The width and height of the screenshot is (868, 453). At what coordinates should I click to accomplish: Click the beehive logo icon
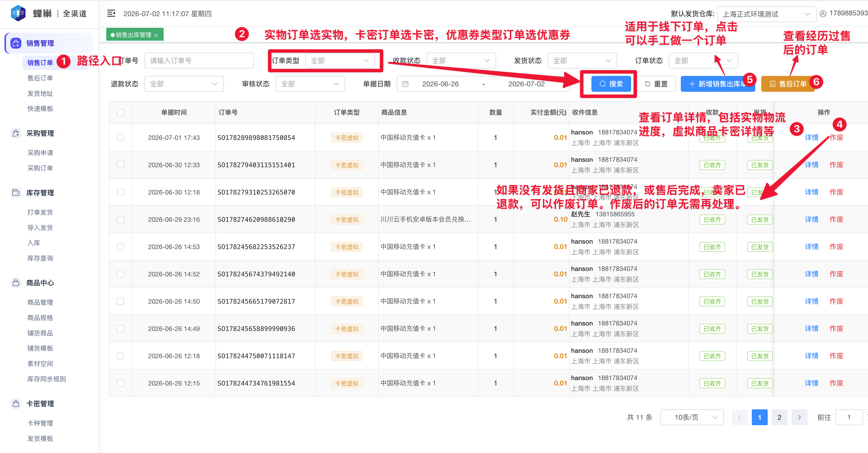pyautogui.click(x=18, y=13)
